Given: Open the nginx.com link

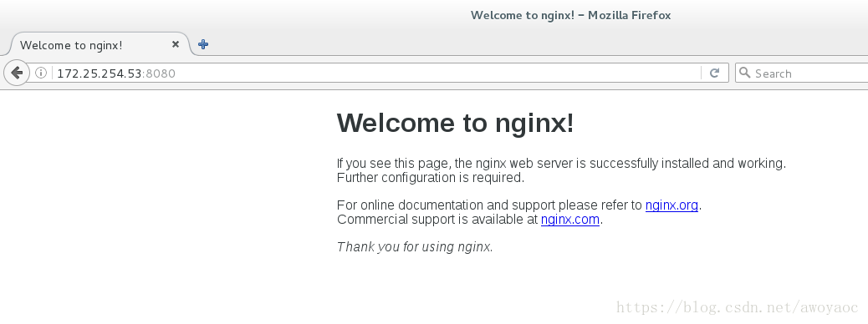Looking at the screenshot, I should coord(570,220).
